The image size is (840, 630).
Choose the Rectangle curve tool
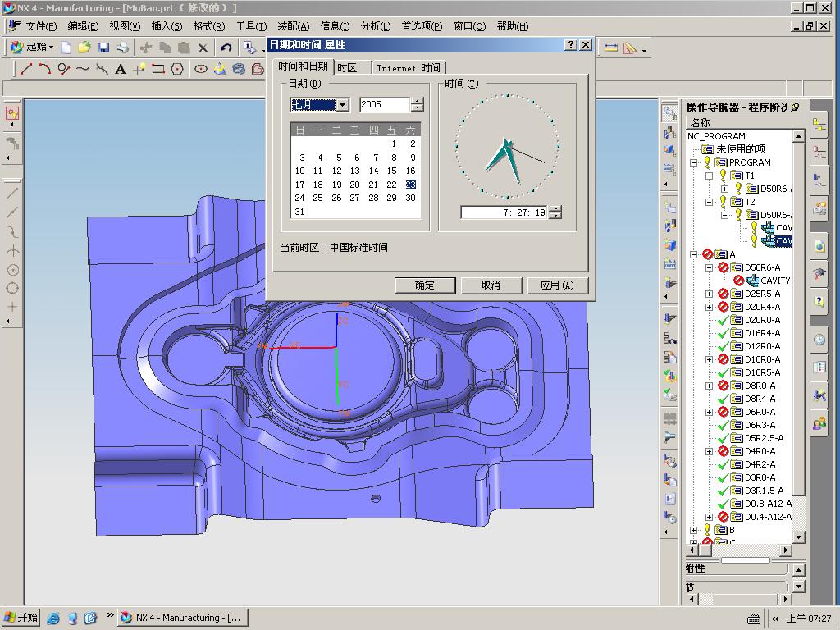[158, 70]
